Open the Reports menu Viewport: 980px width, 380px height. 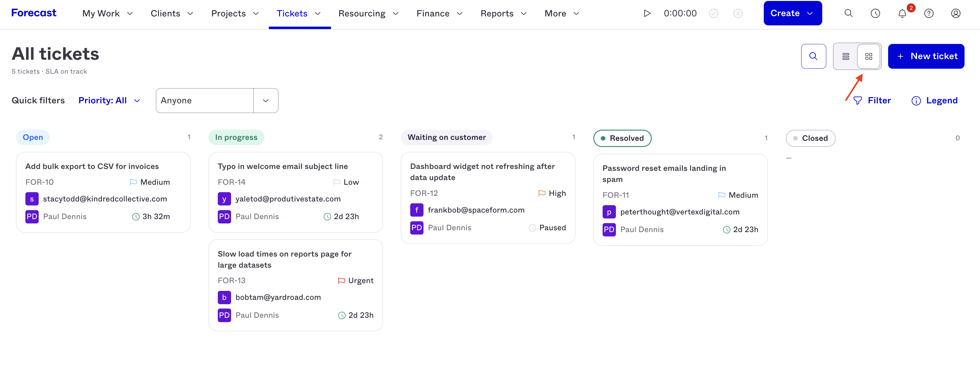point(504,14)
